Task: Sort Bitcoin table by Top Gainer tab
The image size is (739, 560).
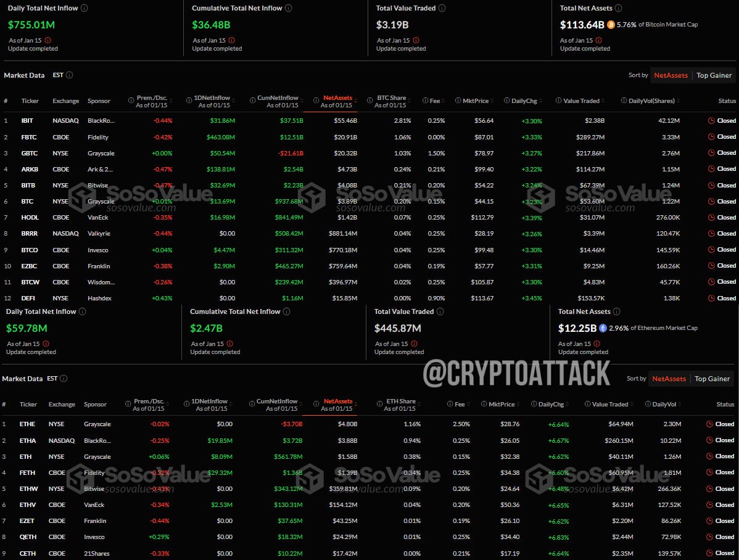Action: coord(714,75)
